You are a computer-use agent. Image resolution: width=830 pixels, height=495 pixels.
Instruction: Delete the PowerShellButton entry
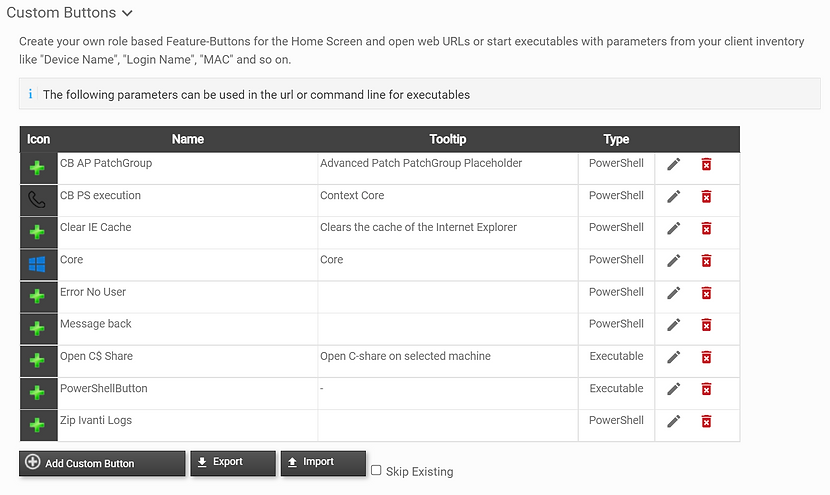click(706, 389)
